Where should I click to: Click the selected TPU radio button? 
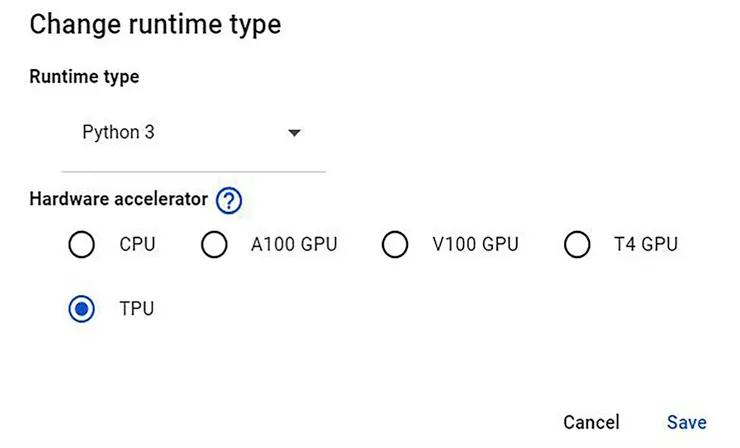[82, 309]
